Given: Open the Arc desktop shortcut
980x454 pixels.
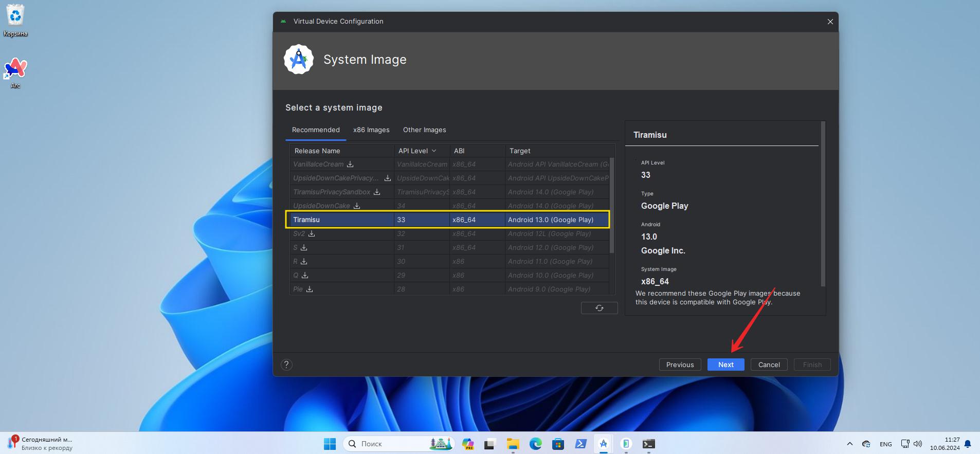Looking at the screenshot, I should click(x=15, y=73).
